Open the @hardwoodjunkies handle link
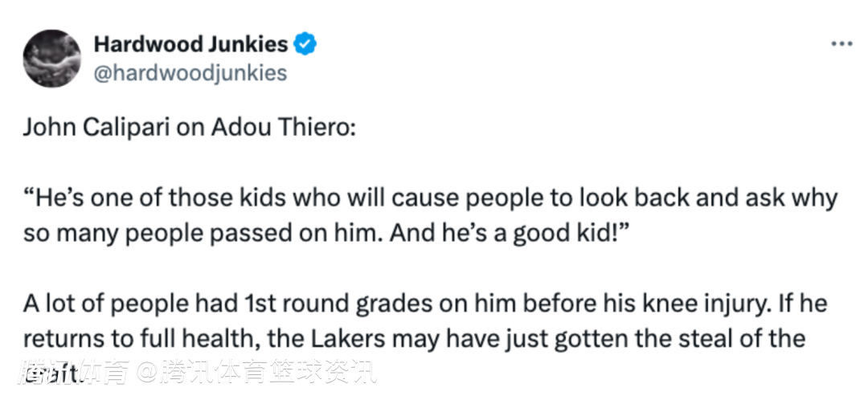The image size is (868, 400). 190,73
